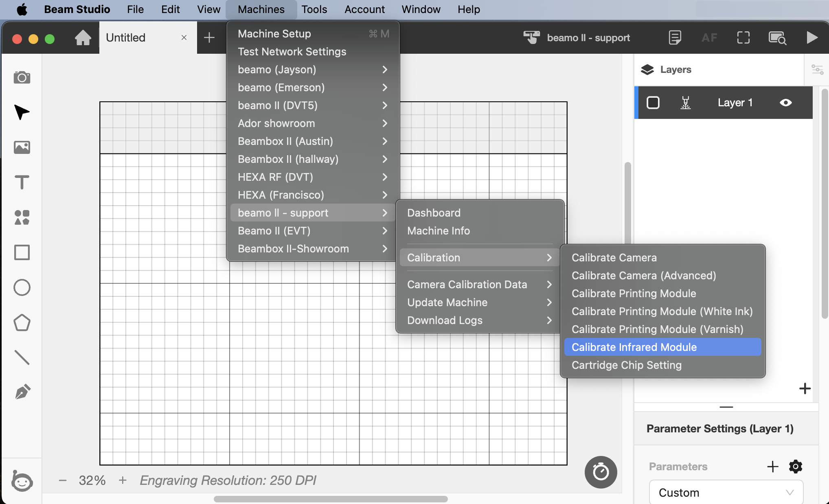This screenshot has height=504, width=829.
Task: Choose Machine Setup from menu
Action: coord(313,34)
